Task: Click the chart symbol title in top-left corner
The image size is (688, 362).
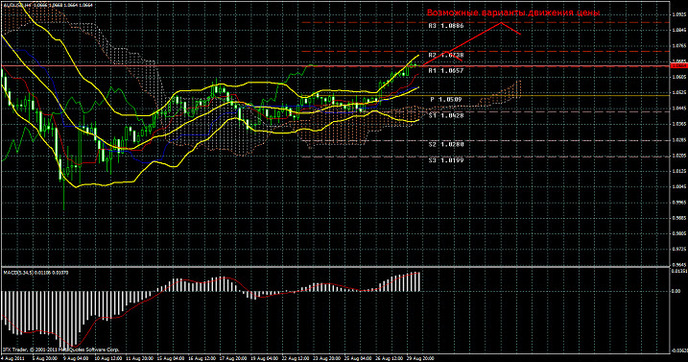Action: (47, 5)
